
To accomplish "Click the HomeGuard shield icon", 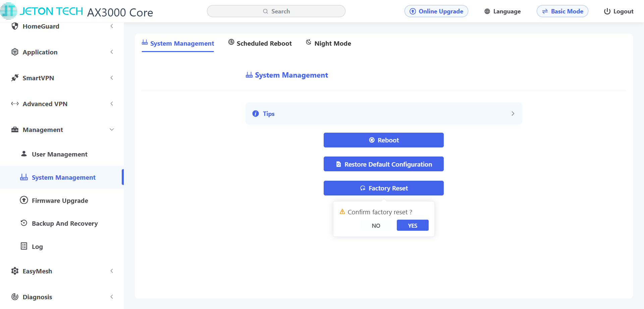I will pyautogui.click(x=15, y=26).
